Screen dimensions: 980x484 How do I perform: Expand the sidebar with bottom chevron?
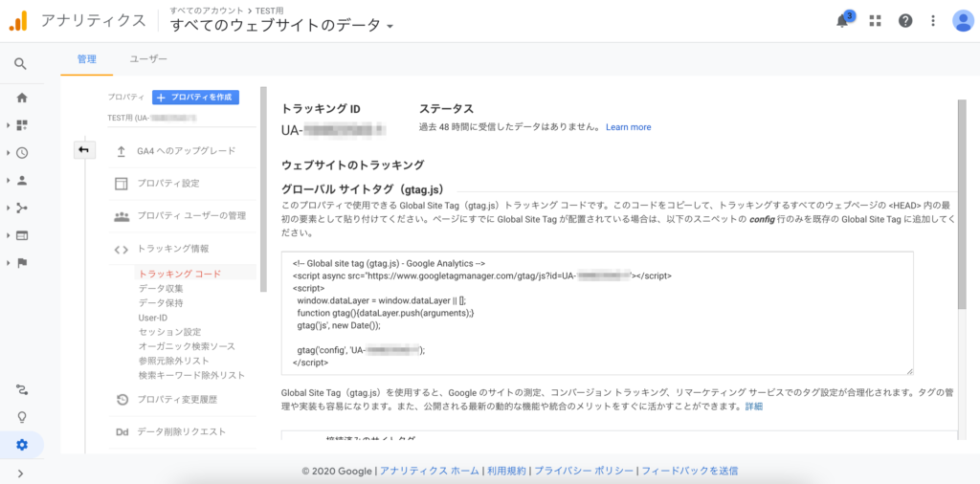coord(21,473)
